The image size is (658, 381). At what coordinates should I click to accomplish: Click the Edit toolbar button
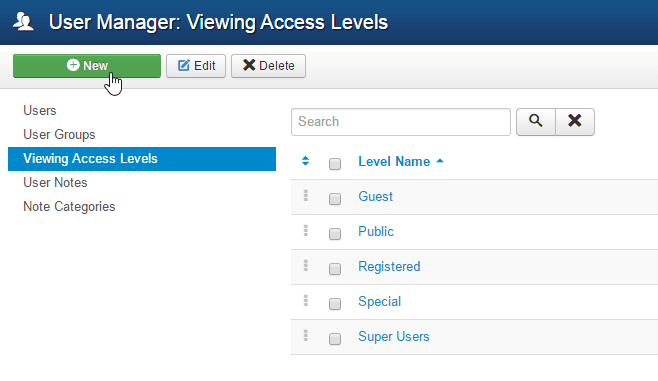[x=196, y=66]
